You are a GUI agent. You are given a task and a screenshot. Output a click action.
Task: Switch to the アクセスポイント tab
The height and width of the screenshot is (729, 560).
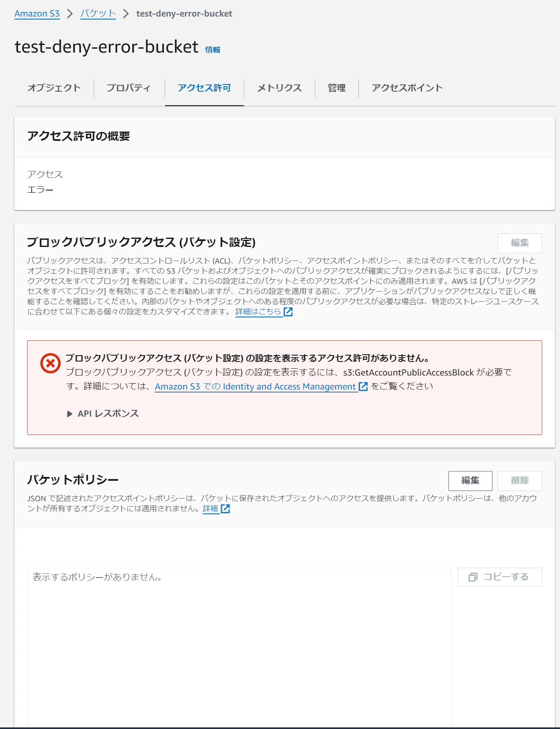407,88
